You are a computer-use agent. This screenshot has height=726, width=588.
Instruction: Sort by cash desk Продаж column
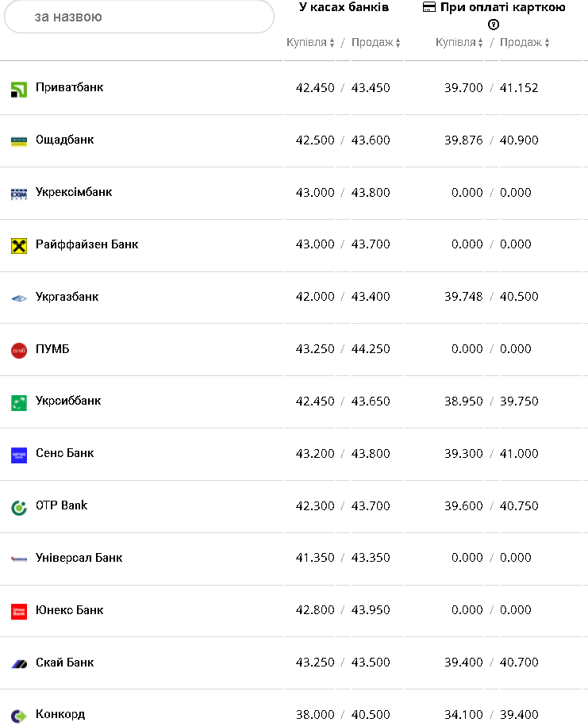pyautogui.click(x=375, y=43)
